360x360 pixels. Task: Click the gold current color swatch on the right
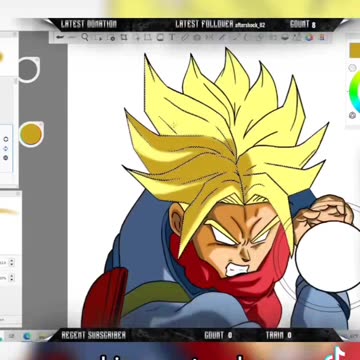(355, 51)
